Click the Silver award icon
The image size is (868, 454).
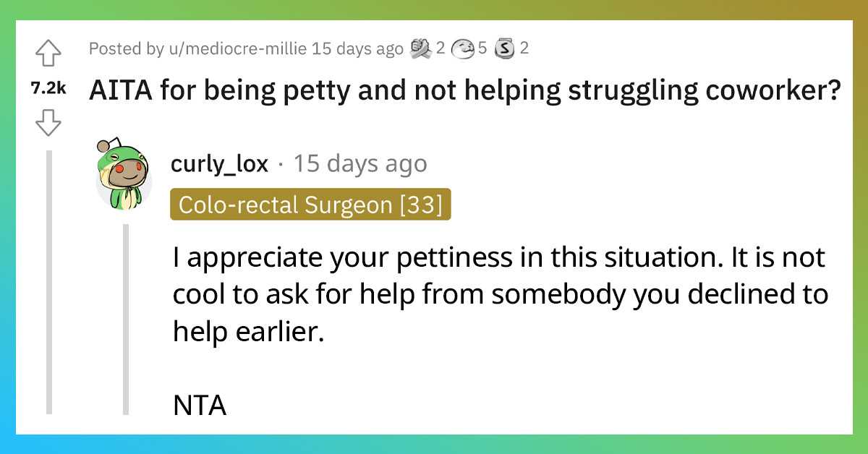click(504, 48)
